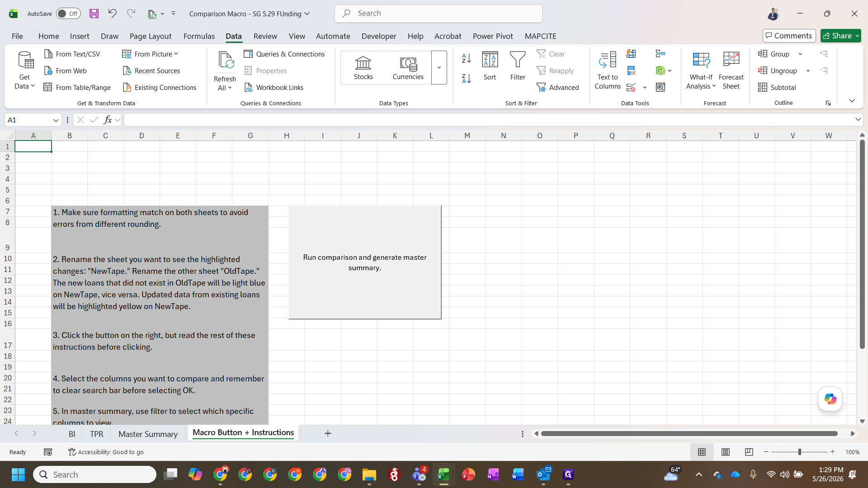The height and width of the screenshot is (488, 868).
Task: Click From Table/Range icon
Action: [x=48, y=87]
